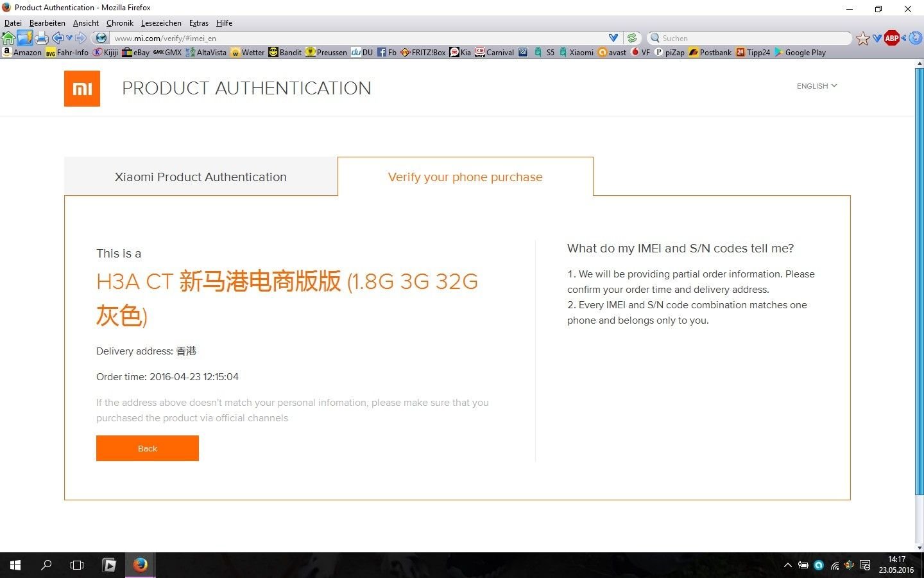Click the Print toolbar icon

point(42,38)
